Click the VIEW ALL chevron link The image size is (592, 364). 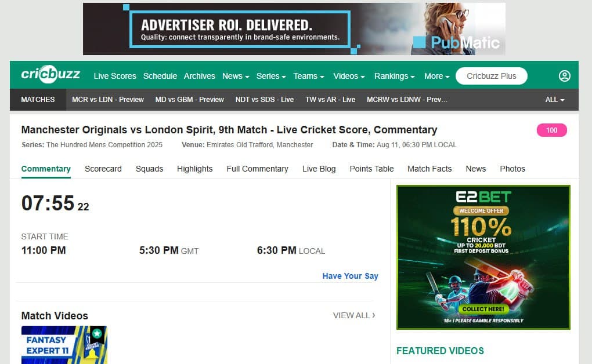click(x=354, y=315)
